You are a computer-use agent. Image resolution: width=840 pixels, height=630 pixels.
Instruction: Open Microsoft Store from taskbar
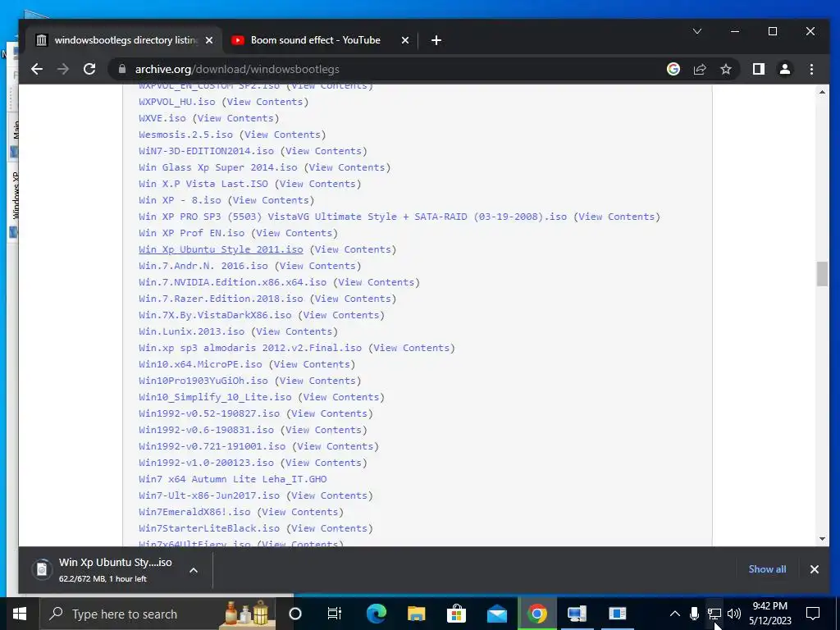tap(456, 614)
